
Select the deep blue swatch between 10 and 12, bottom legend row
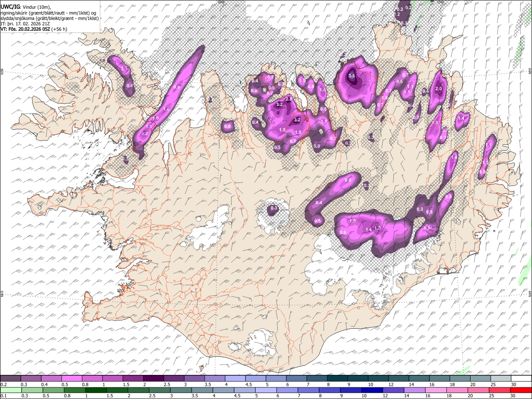[372, 390]
